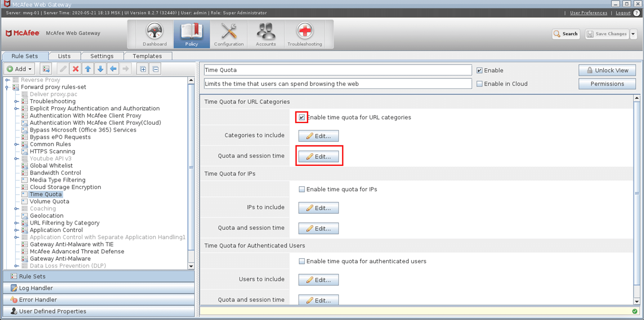Select Cloud Storage Encryption rule set
The image size is (644, 320).
(65, 187)
